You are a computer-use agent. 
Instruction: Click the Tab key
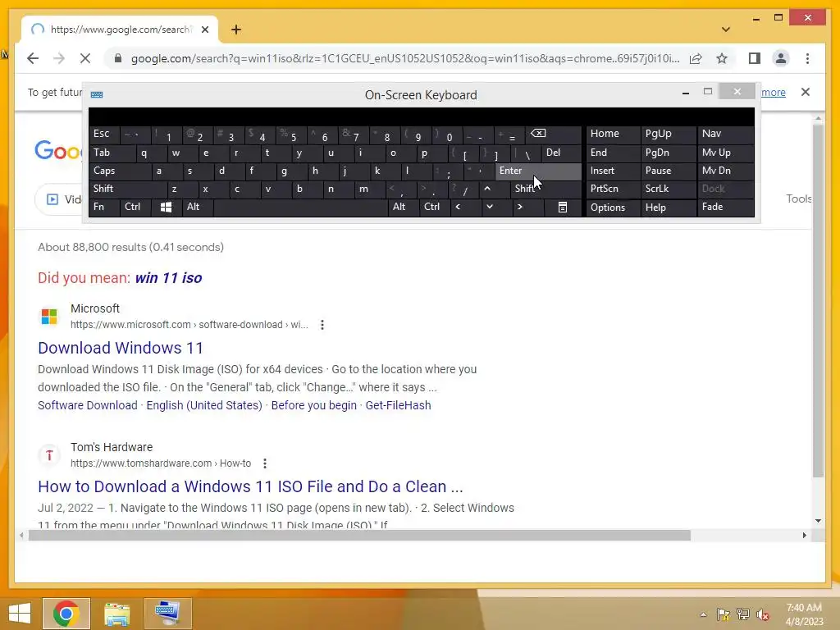112,153
